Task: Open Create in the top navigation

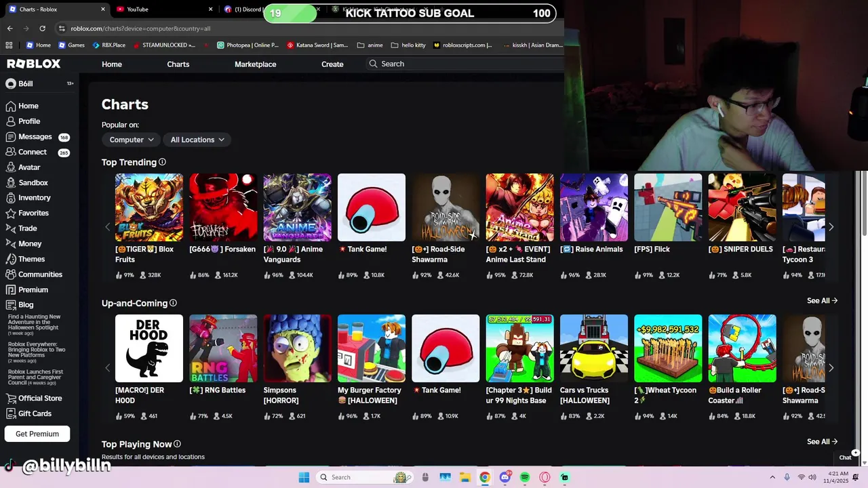Action: pos(332,64)
